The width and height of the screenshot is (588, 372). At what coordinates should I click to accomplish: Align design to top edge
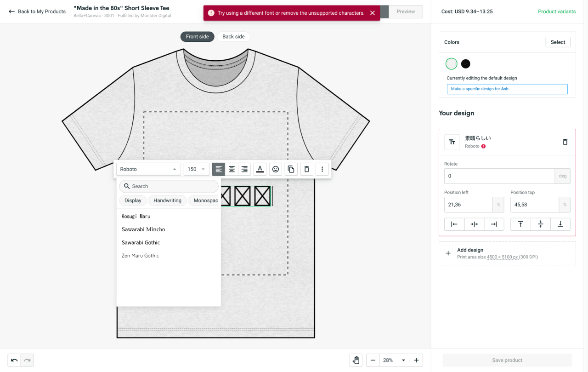tap(520, 224)
